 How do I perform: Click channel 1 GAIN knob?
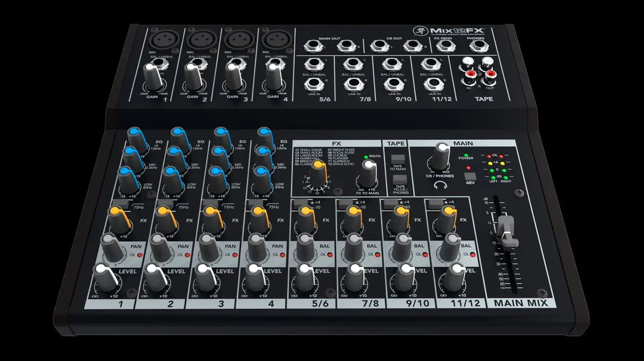pyautogui.click(x=152, y=76)
